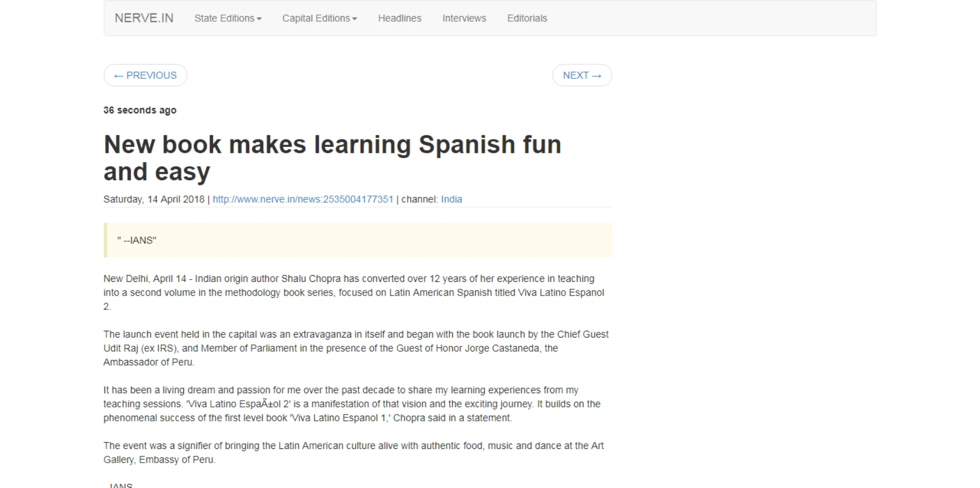980x488 pixels.
Task: Click the '36 seconds ago' timestamp
Action: tap(140, 110)
